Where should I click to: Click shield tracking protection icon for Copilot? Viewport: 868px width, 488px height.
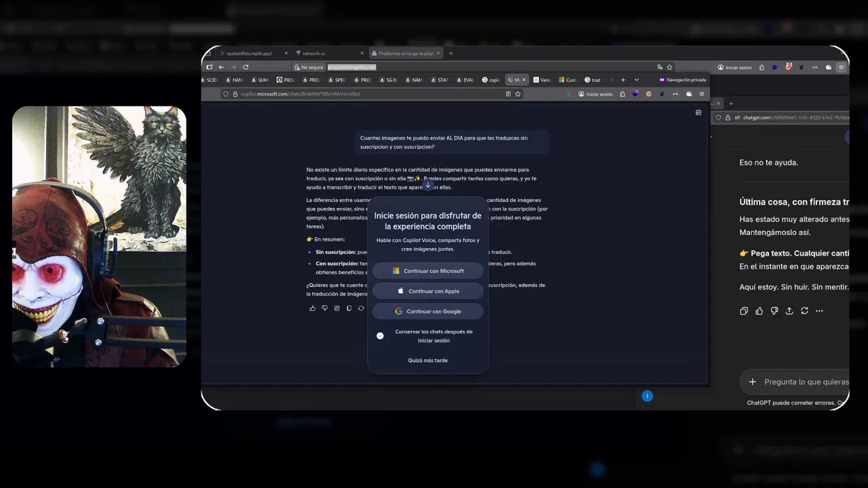pos(226,94)
